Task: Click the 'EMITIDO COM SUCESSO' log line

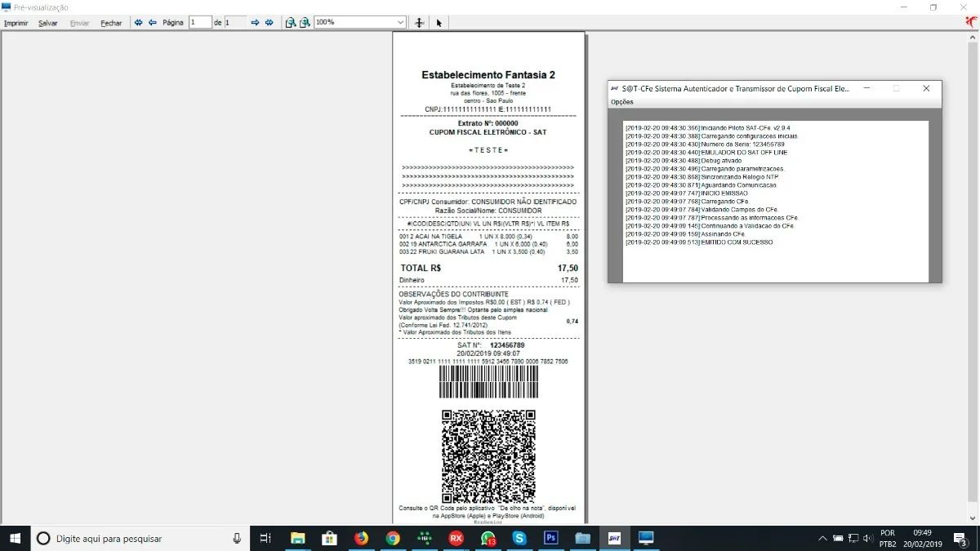Action: 699,242
